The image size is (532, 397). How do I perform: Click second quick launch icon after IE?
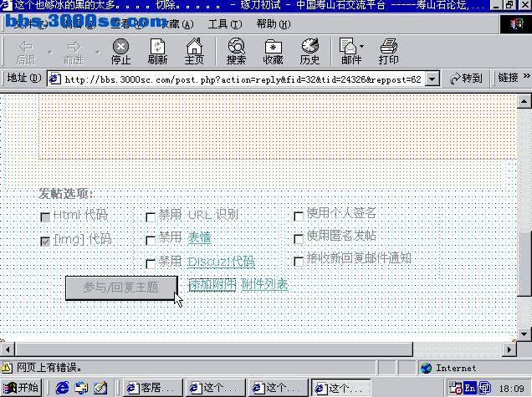[x=81, y=388]
